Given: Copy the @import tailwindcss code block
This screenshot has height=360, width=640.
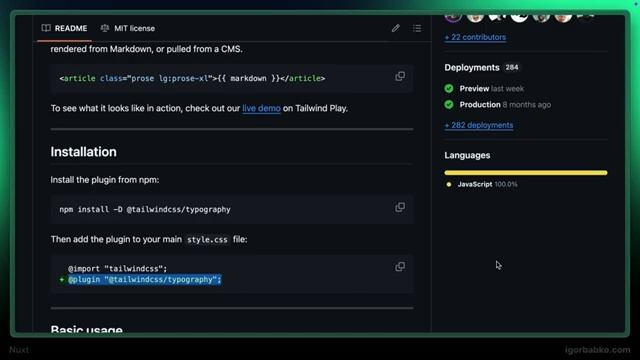Looking at the screenshot, I should tap(400, 267).
